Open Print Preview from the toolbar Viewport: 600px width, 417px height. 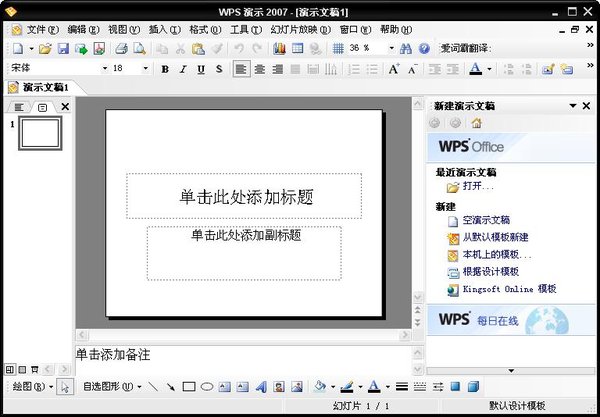click(140, 49)
